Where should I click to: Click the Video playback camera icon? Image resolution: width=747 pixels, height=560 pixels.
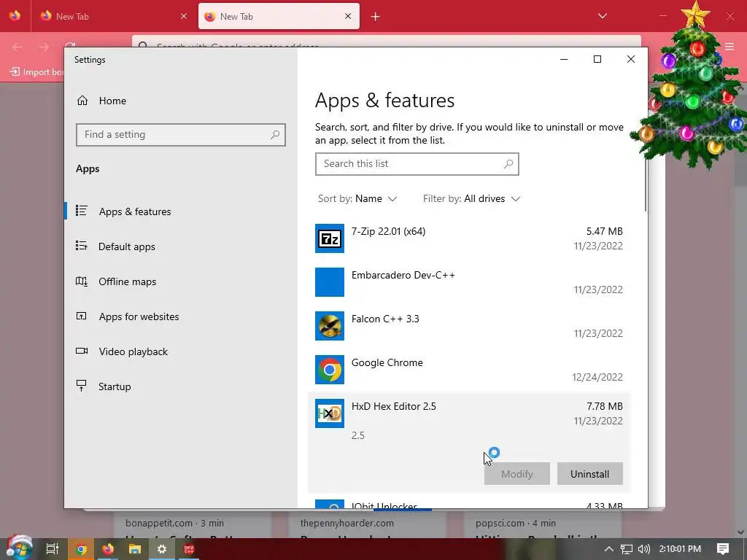82,351
